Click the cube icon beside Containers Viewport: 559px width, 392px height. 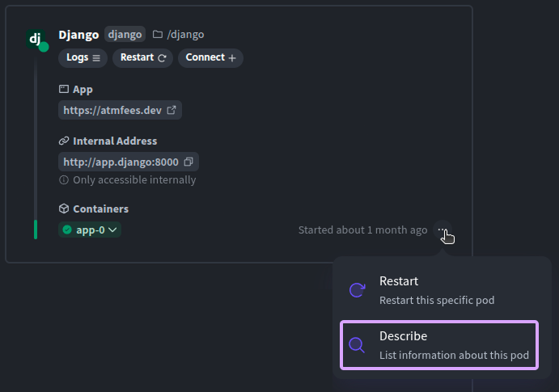tap(64, 209)
